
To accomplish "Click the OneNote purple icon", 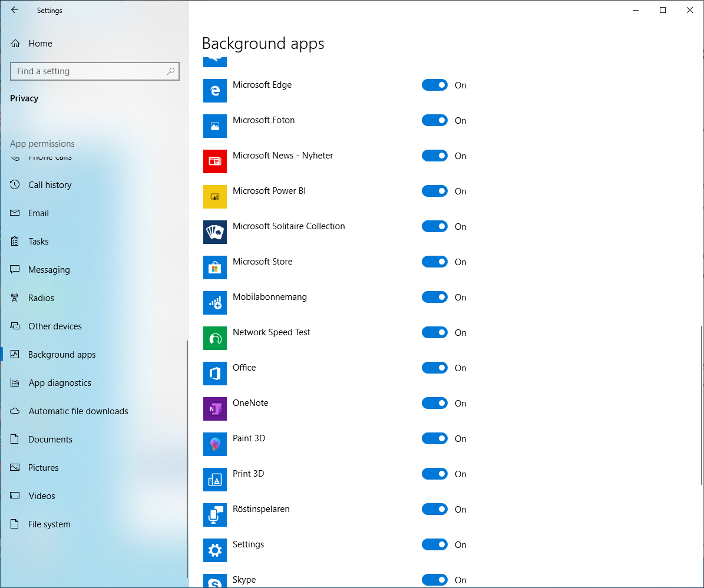I will [215, 409].
